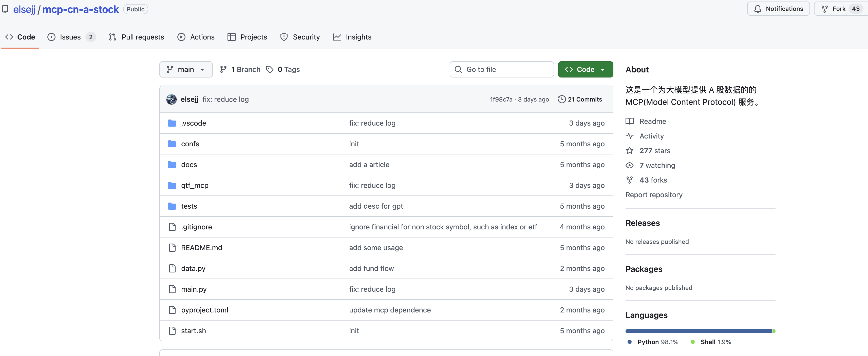
Task: Expand the green Code dropdown button
Action: [585, 69]
